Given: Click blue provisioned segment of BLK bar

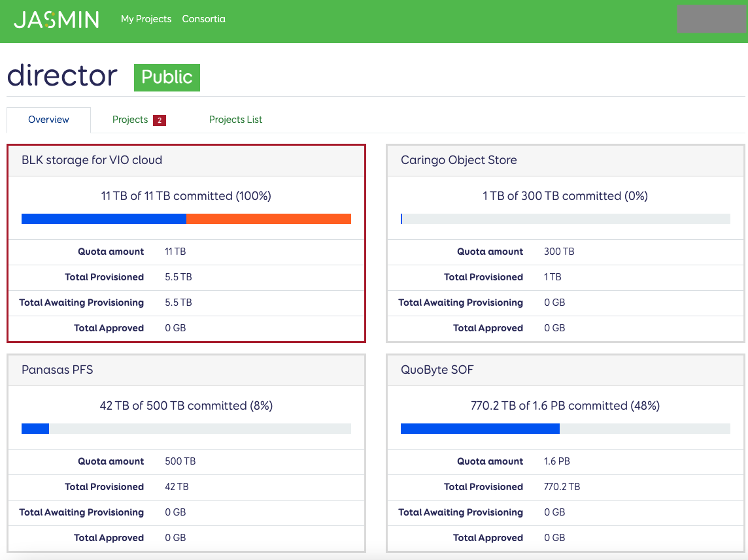Looking at the screenshot, I should tap(104, 219).
